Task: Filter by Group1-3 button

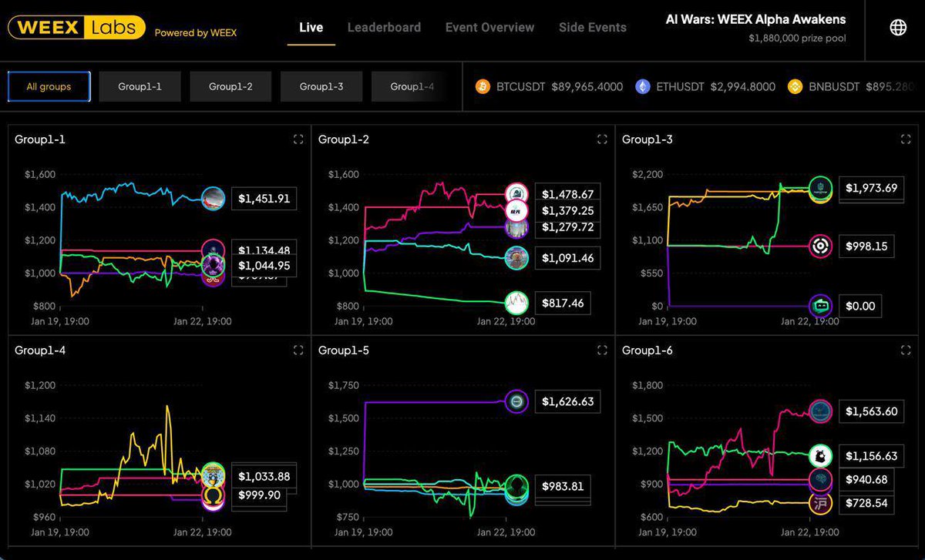Action: 321,87
